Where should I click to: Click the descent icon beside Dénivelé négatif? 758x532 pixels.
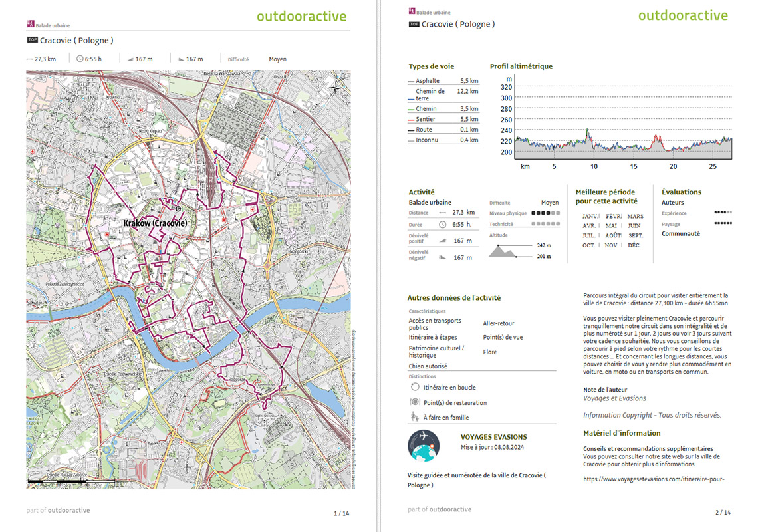(x=442, y=257)
